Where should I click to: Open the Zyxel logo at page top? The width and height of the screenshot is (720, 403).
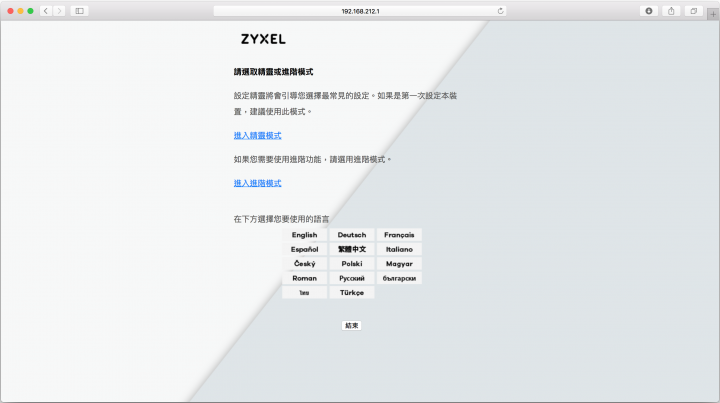263,39
